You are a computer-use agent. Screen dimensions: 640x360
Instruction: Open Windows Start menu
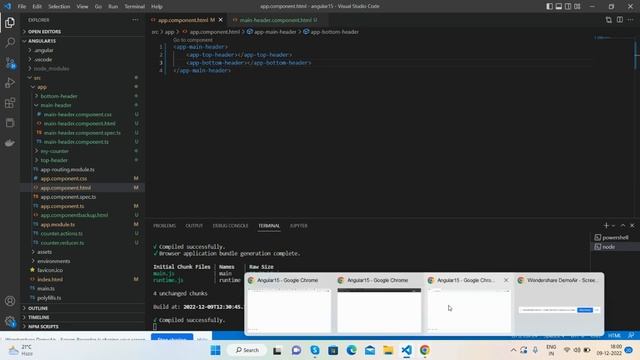(216, 350)
